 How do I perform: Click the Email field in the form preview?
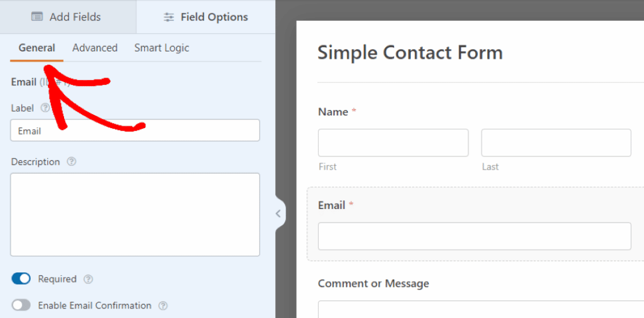click(474, 236)
